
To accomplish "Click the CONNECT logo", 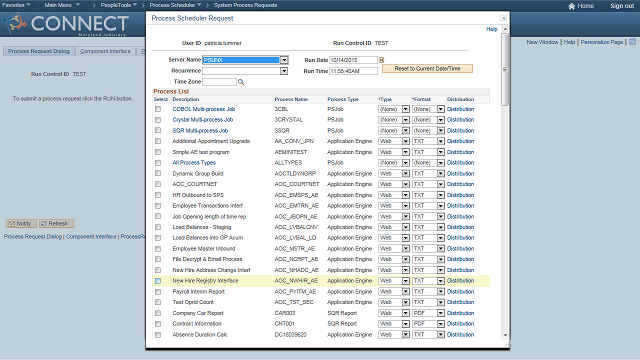I will coord(67,24).
